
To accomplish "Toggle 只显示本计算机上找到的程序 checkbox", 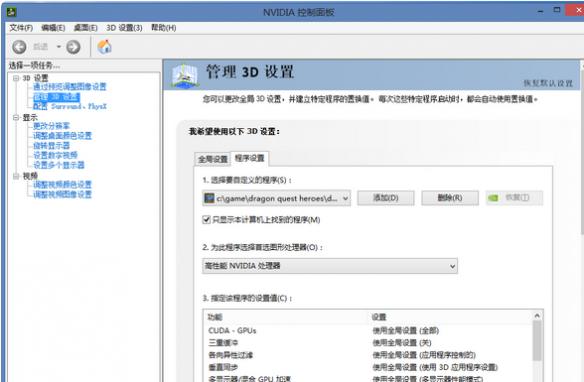I will coord(206,220).
